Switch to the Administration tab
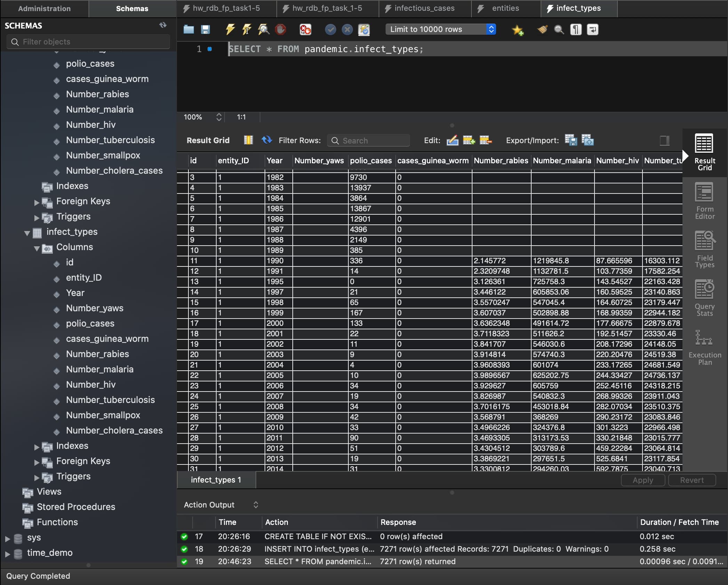 coord(44,8)
